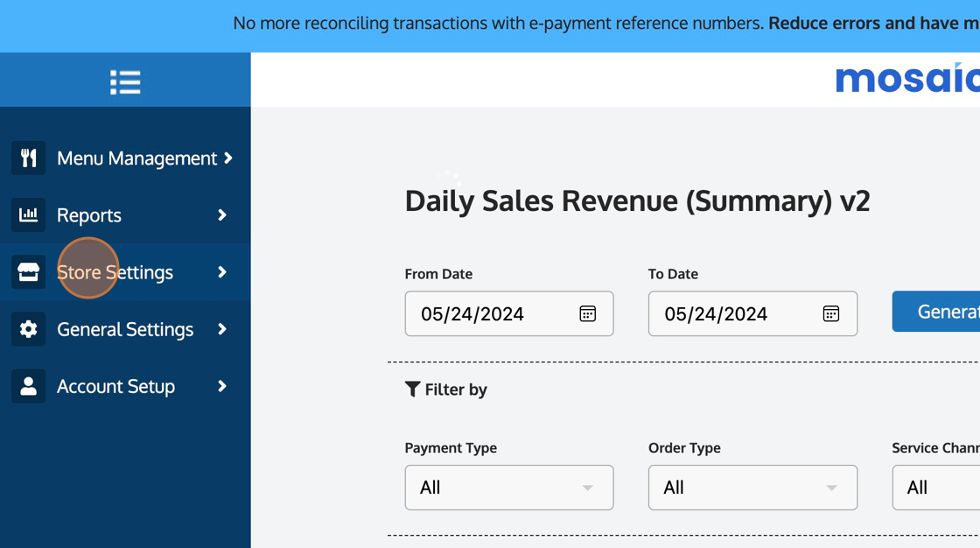Click the Reports bar chart icon
Image resolution: width=980 pixels, height=548 pixels.
click(x=29, y=215)
